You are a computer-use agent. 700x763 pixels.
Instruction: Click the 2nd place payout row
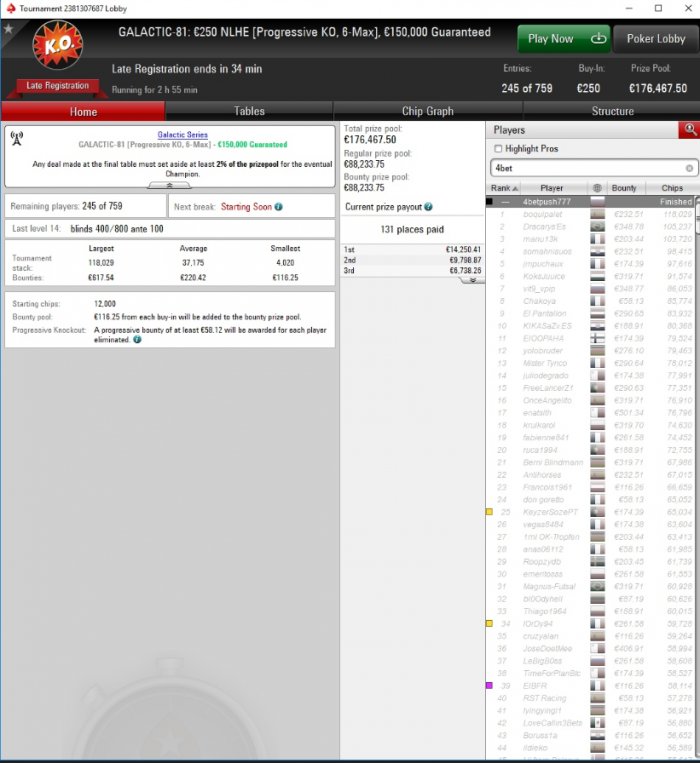[413, 260]
